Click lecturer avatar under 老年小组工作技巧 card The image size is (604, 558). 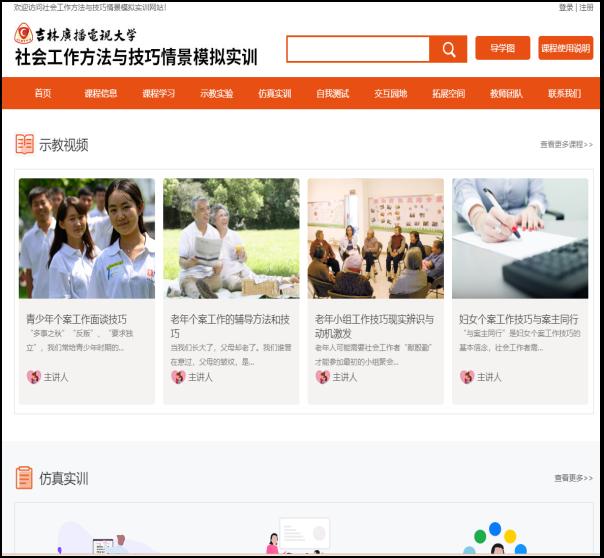pos(323,377)
